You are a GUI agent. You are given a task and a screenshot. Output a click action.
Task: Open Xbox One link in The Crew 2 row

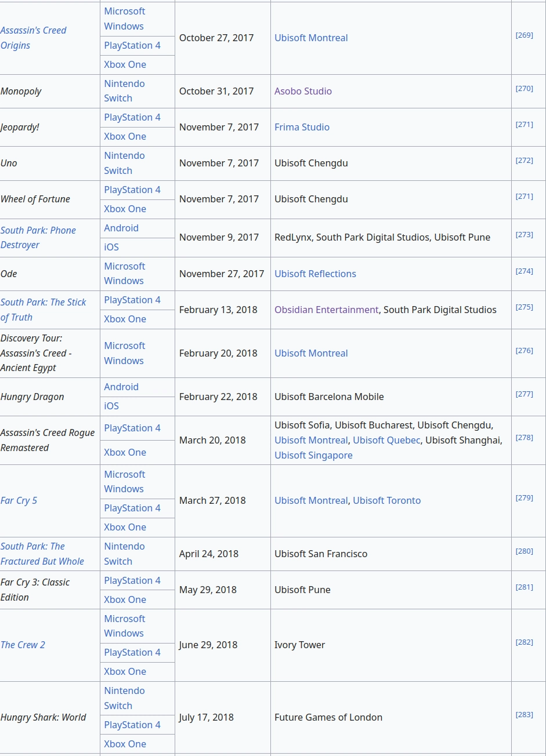click(x=125, y=671)
